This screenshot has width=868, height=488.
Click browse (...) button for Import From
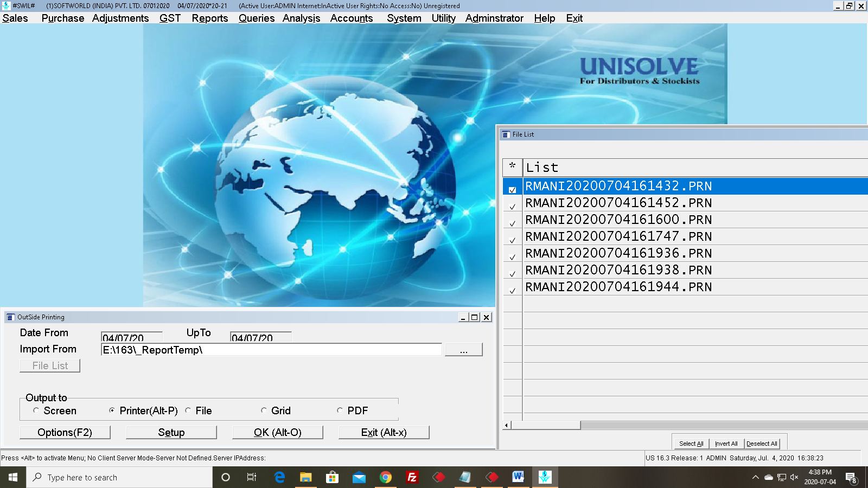tap(463, 350)
